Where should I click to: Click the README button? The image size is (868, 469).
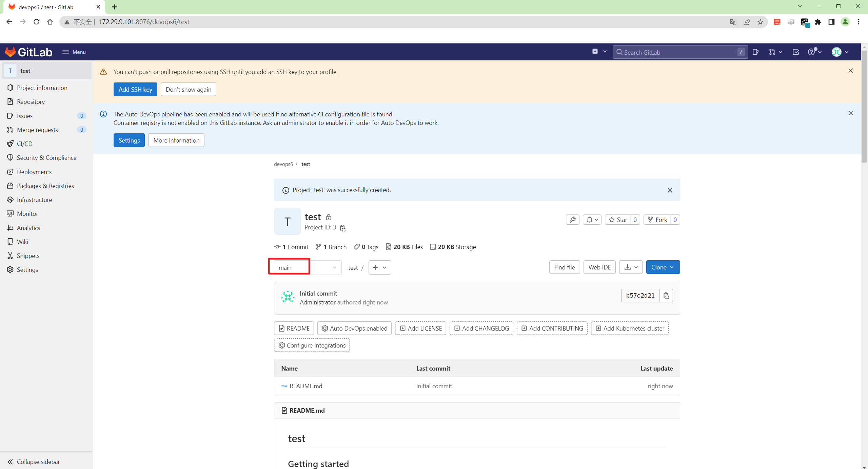click(294, 328)
